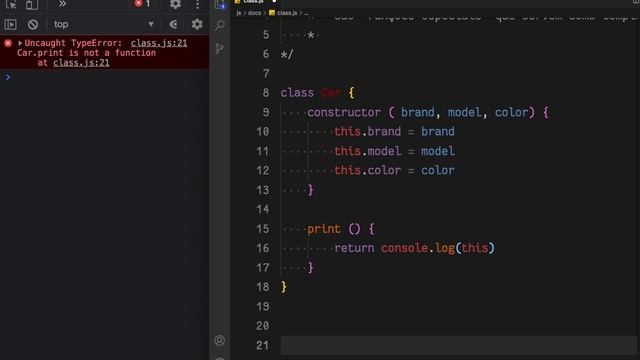Click the 'print' method name on line 15
640x360 pixels.
(324, 229)
